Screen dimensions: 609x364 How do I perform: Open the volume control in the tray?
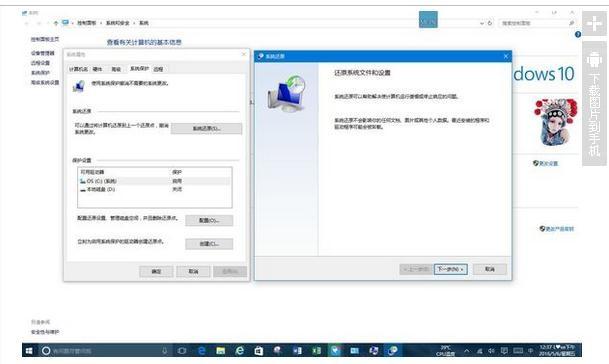click(491, 351)
